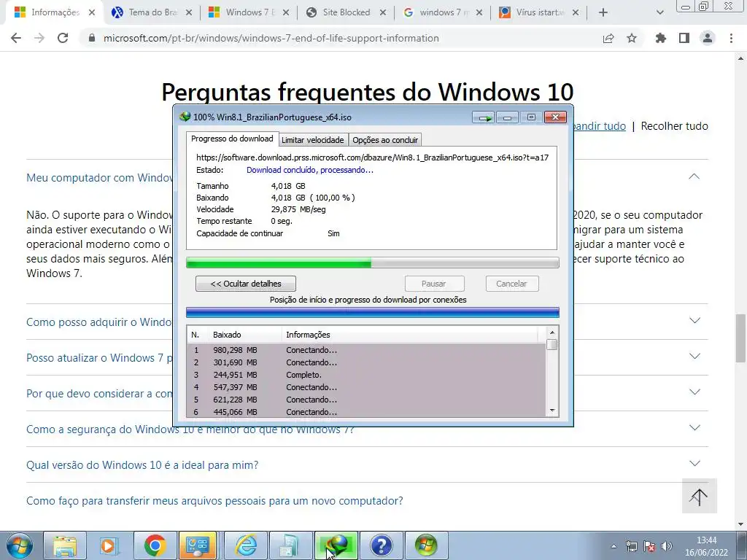Click the volume speaker tray icon
747x560 pixels.
667,546
